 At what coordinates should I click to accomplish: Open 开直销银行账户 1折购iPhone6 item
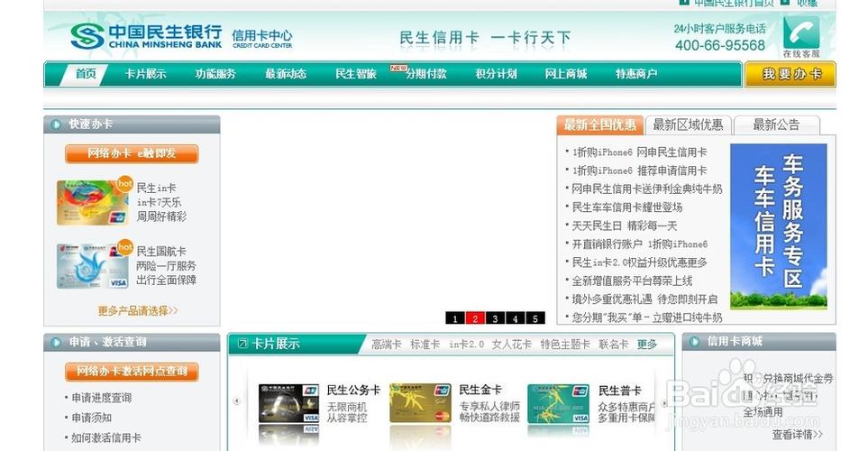click(x=640, y=244)
